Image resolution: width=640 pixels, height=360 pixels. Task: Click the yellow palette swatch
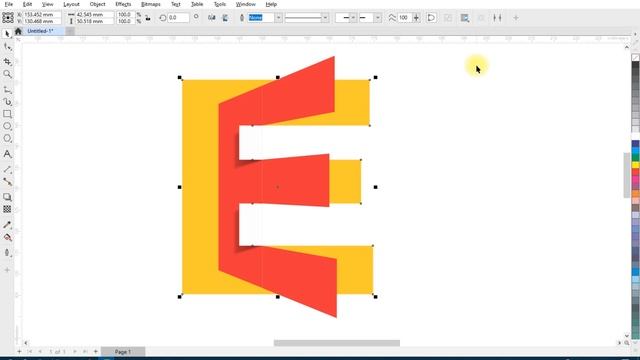tap(636, 165)
